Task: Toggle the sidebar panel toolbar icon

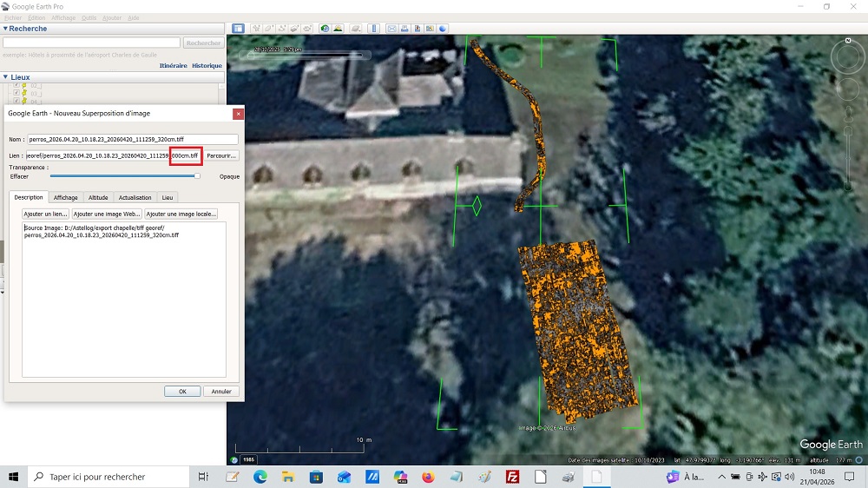Action: (x=238, y=29)
